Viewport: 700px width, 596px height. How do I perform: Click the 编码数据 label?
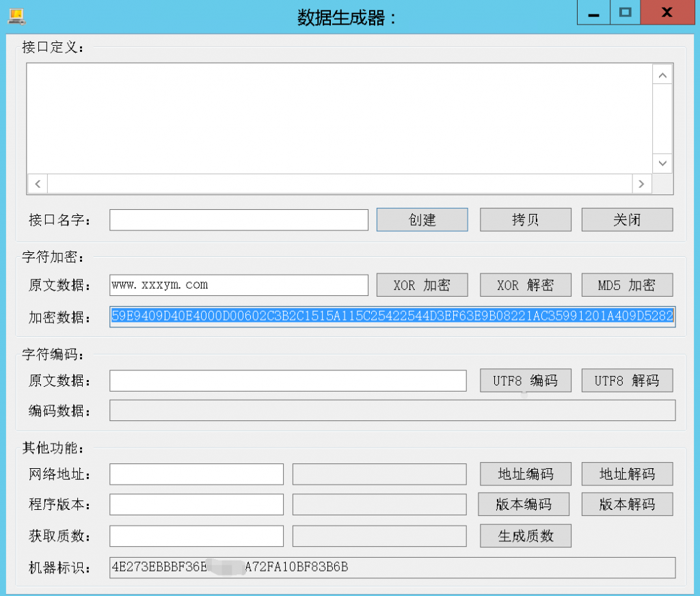click(59, 411)
